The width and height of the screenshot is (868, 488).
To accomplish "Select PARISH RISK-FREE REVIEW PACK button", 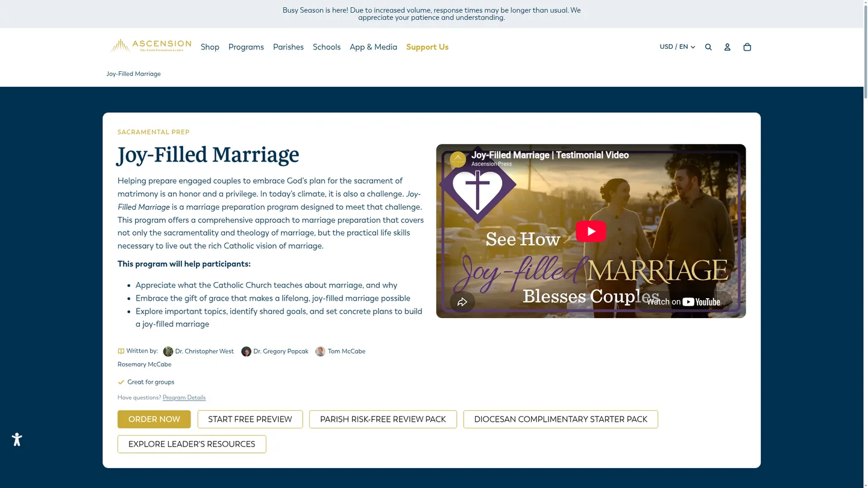I will [x=383, y=419].
